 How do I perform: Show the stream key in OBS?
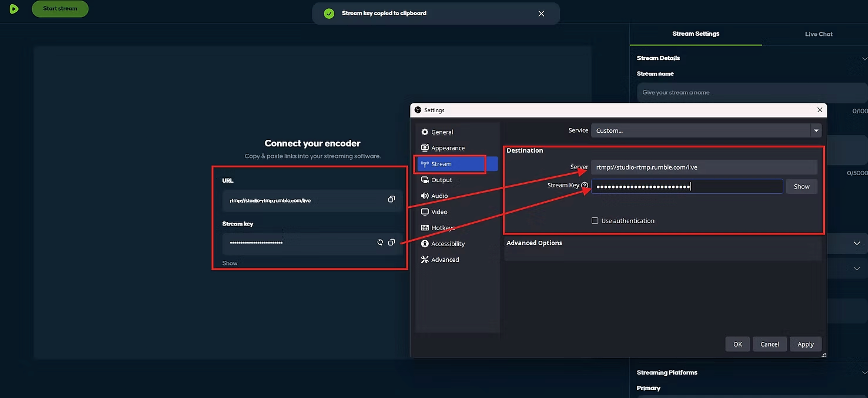[x=802, y=186]
